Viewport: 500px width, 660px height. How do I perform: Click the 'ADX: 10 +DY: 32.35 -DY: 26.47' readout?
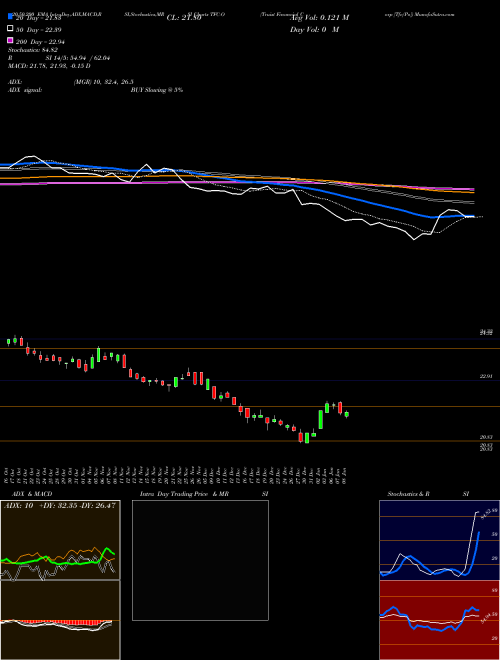[x=59, y=506]
